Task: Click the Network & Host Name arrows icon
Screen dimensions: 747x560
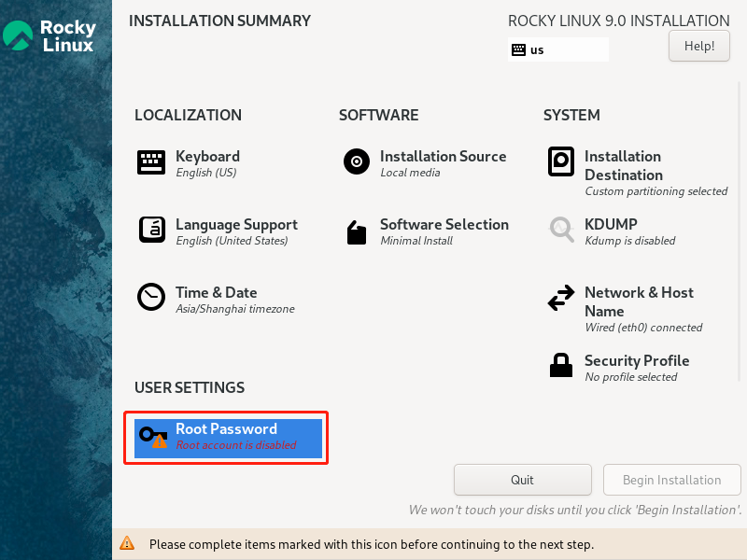Action: click(x=560, y=299)
